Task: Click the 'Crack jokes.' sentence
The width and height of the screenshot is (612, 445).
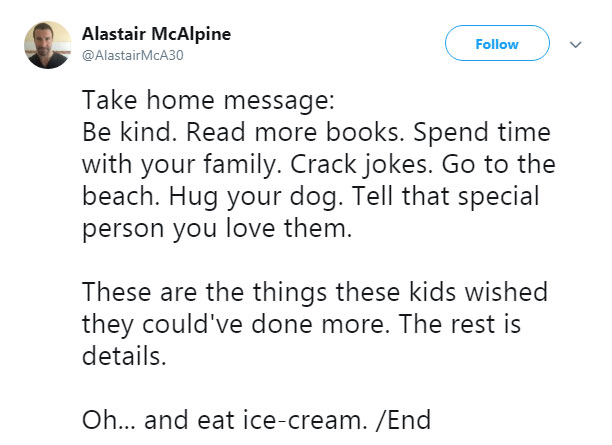Action: tap(361, 165)
